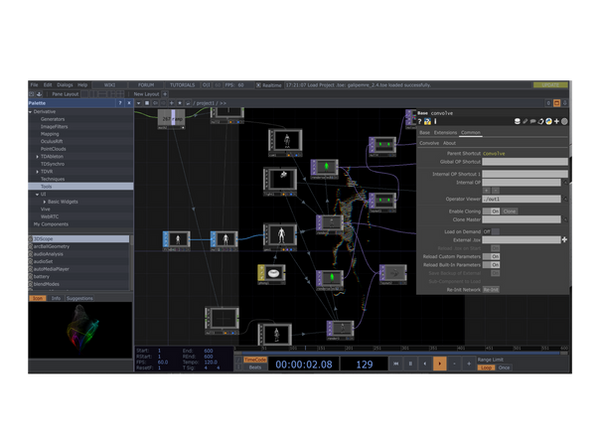600x424 pixels.
Task: Collapse the Derivative tree folder
Action: pos(30,112)
